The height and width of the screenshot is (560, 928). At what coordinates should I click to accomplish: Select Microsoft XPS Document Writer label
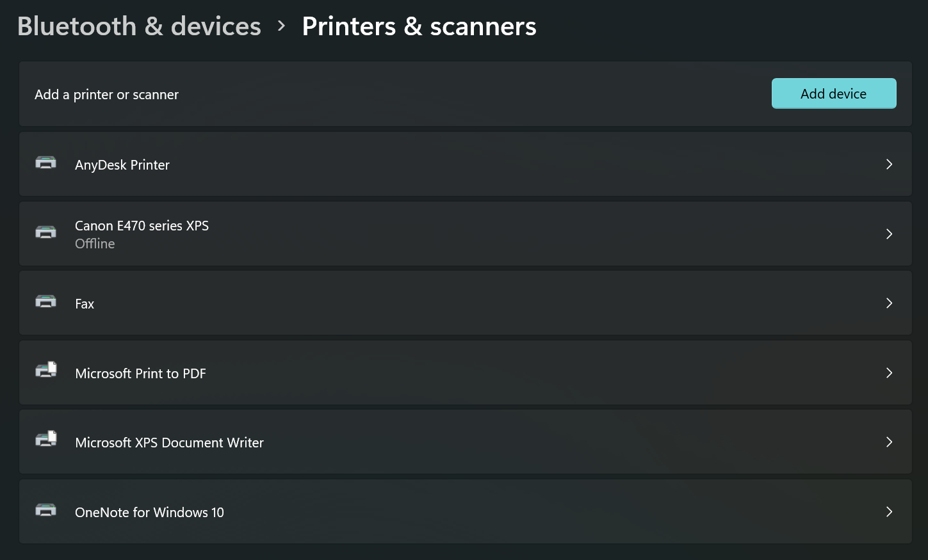169,443
